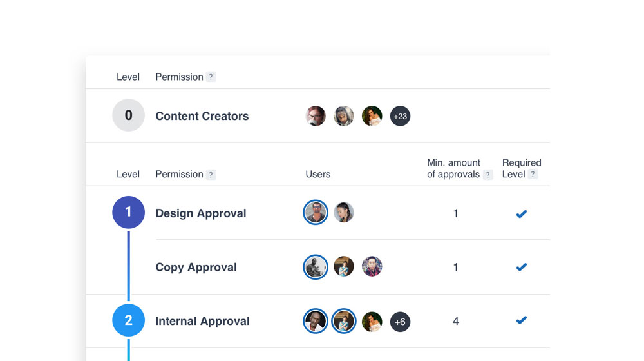Open the Content Creators permission row
This screenshot has height=361, width=644.
[x=202, y=116]
